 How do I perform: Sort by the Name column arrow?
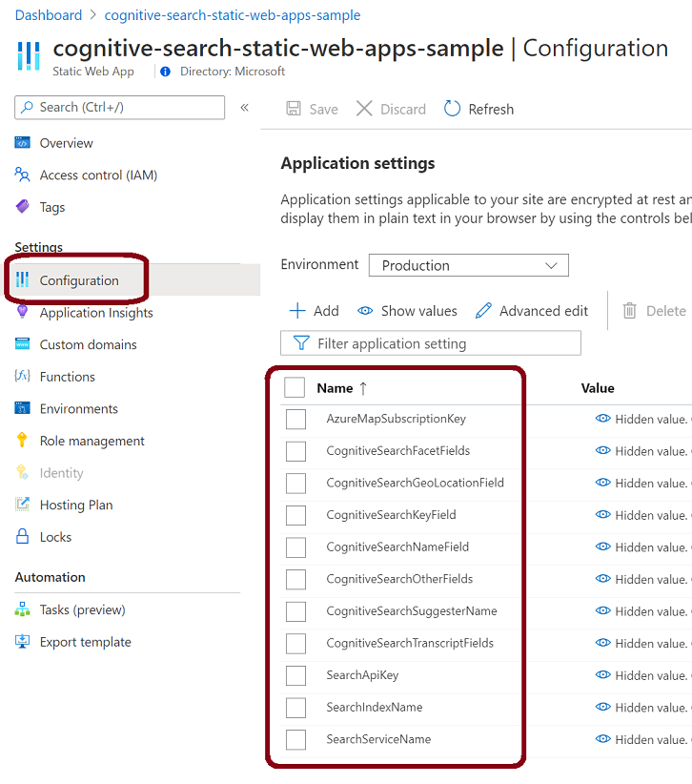coord(363,388)
